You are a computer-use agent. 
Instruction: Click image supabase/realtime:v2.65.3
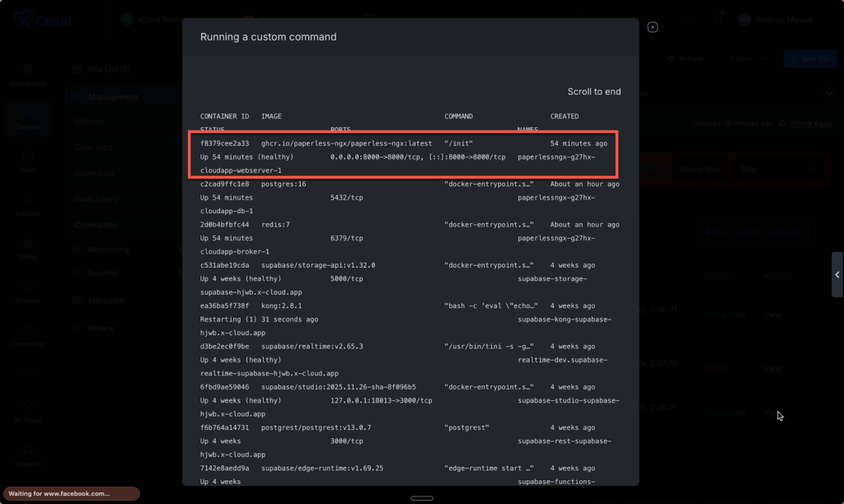tap(312, 347)
